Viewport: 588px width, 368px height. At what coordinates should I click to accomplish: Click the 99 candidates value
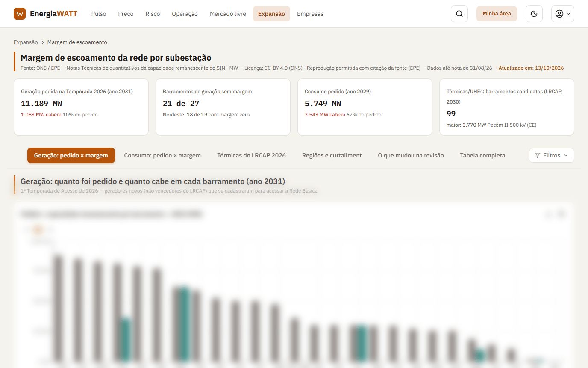click(x=451, y=114)
